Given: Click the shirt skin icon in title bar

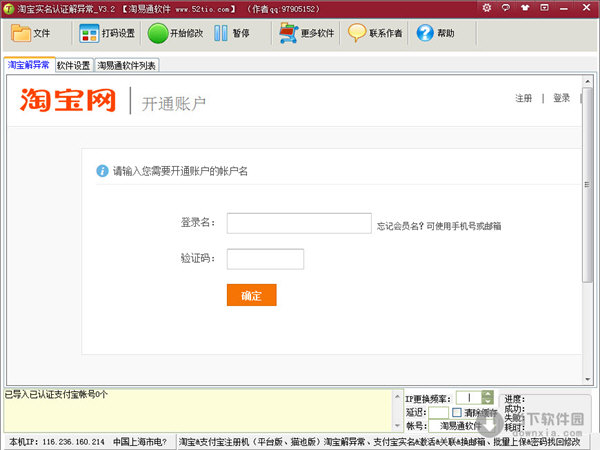Looking at the screenshot, I should point(525,8).
